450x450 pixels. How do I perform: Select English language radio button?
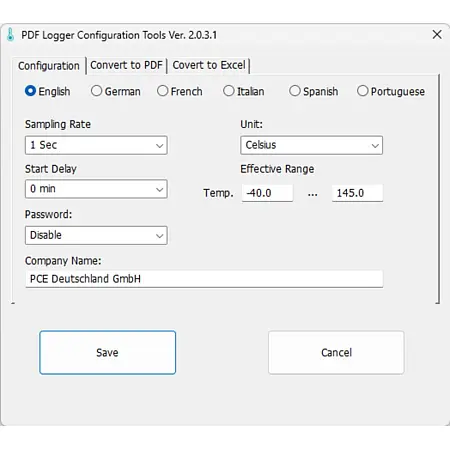pos(48,91)
